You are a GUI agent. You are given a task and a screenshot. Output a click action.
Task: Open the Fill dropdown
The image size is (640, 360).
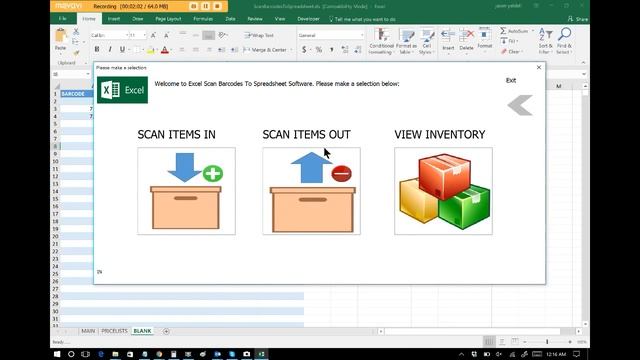pyautogui.click(x=509, y=41)
